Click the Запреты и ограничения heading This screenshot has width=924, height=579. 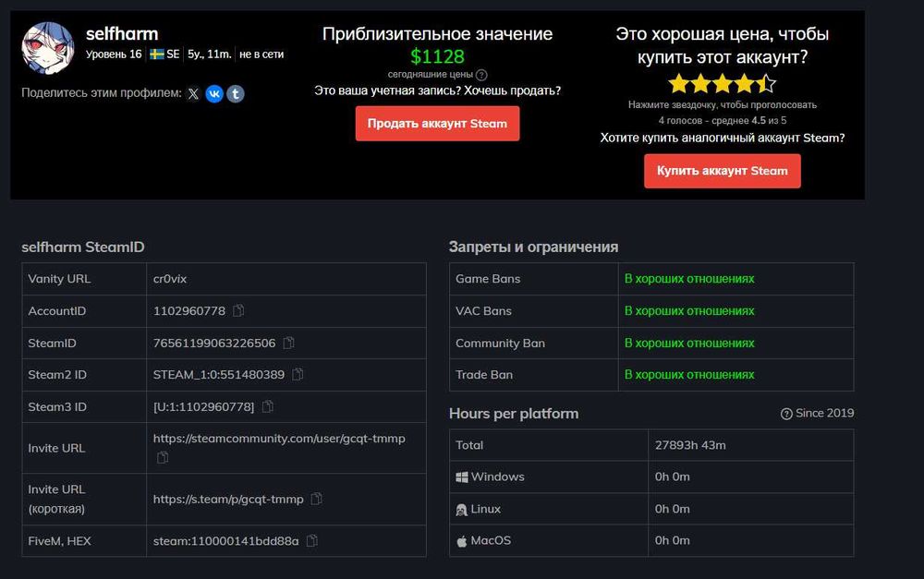pyautogui.click(x=533, y=247)
